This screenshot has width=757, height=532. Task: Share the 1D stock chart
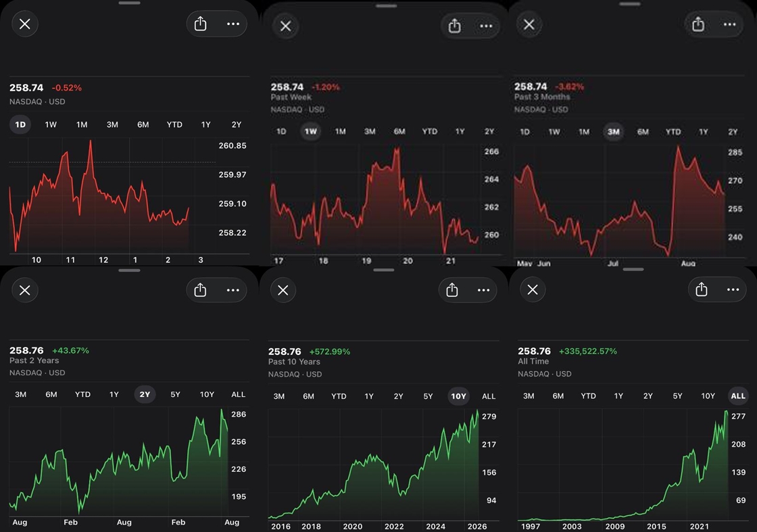(x=200, y=24)
